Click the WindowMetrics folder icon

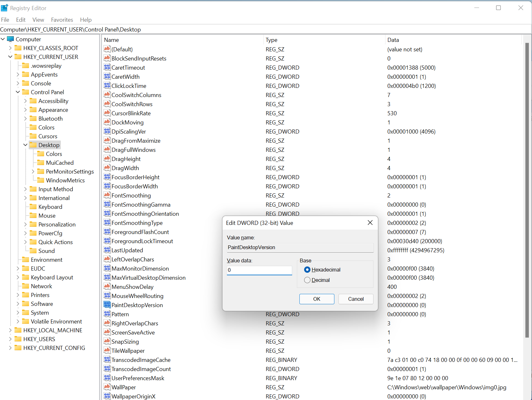point(41,180)
